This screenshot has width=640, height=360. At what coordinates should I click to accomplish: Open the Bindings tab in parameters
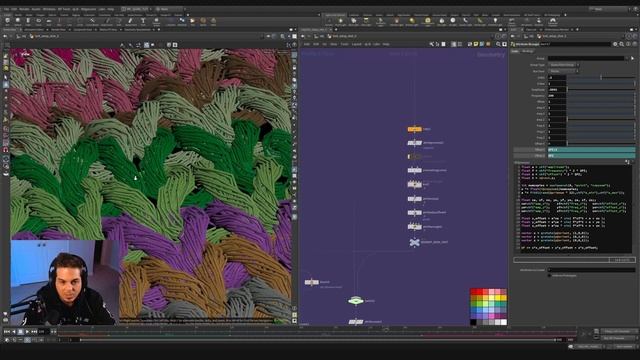pos(527,51)
